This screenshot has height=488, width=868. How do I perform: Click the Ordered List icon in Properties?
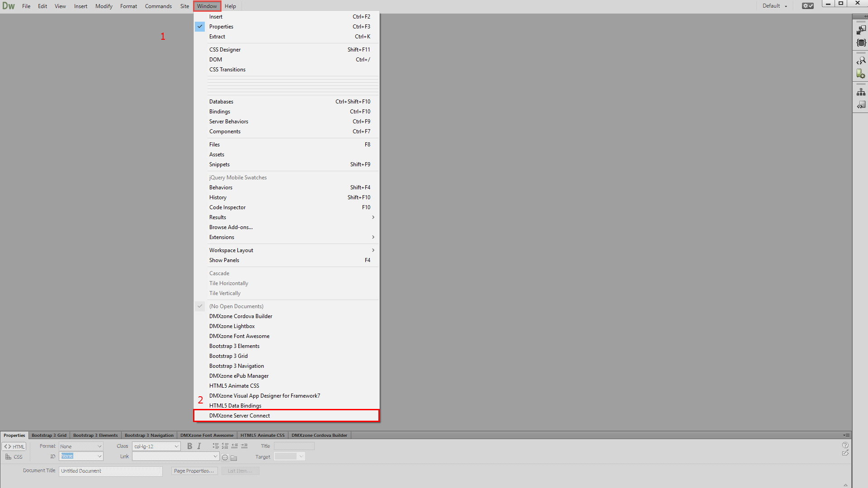[225, 446]
